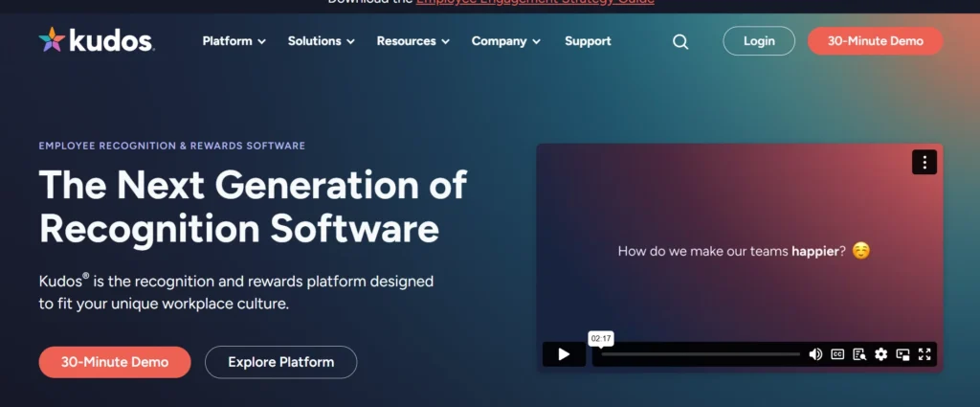Click the 'The Next Generation of Recognition Software' headline
This screenshot has width=980, height=407.
pos(253,206)
